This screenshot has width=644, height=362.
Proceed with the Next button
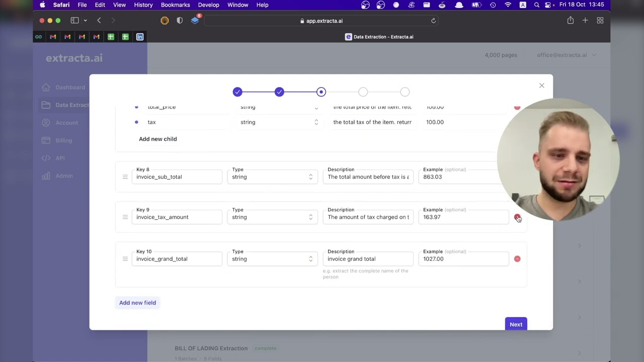516,324
